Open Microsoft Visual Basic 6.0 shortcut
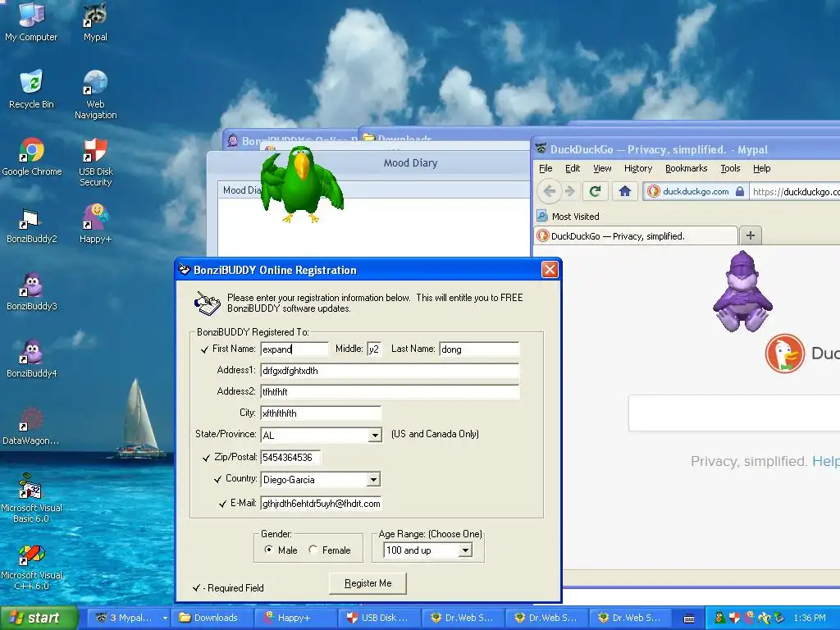The image size is (840, 630). click(x=31, y=498)
